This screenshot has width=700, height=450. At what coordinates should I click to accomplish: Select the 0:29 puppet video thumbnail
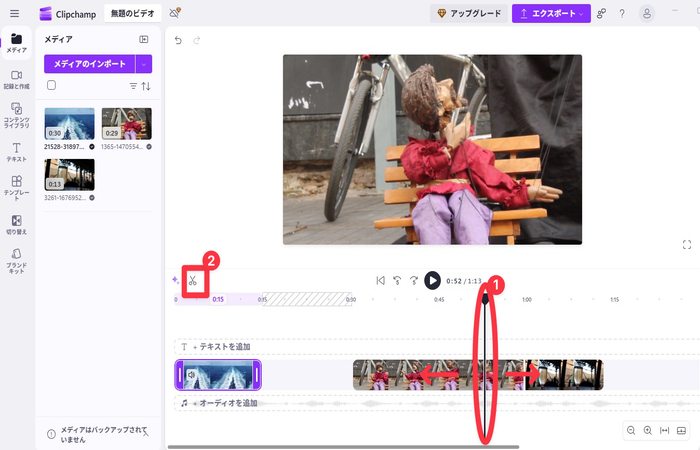click(126, 124)
